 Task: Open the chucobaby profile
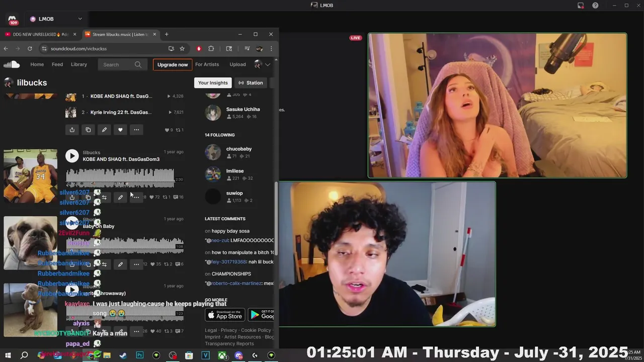239,149
